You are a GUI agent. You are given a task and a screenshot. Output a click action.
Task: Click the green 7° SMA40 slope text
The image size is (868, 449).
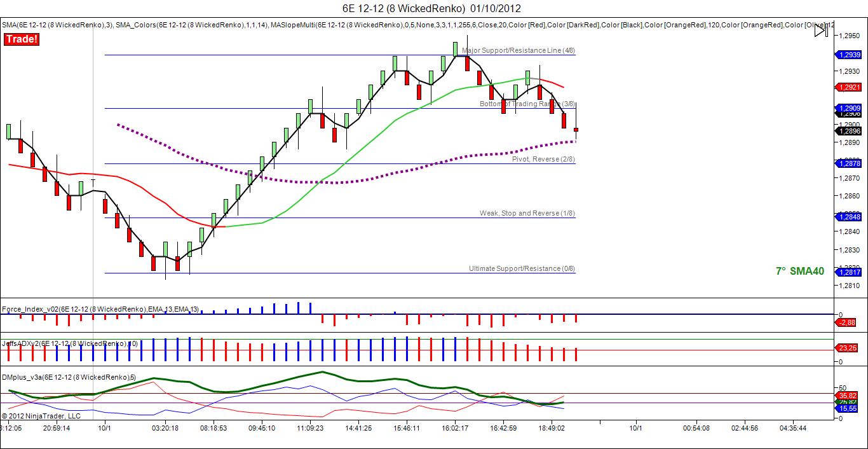coord(800,271)
